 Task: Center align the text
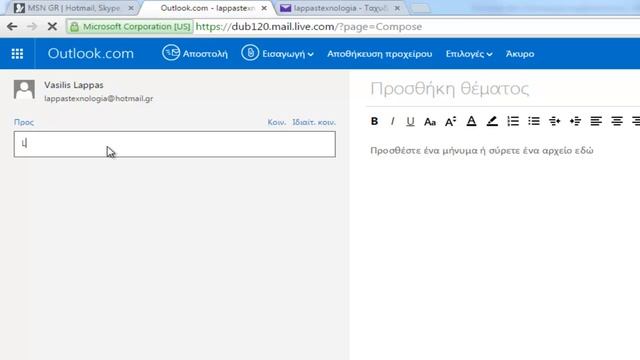[617, 121]
